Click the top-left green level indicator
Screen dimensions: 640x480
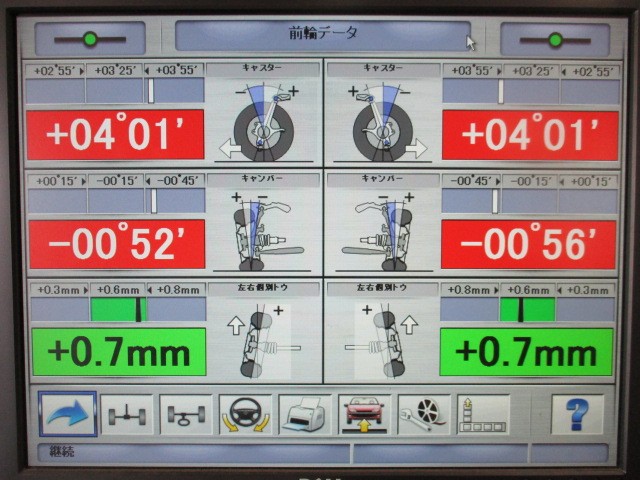[x=90, y=39]
